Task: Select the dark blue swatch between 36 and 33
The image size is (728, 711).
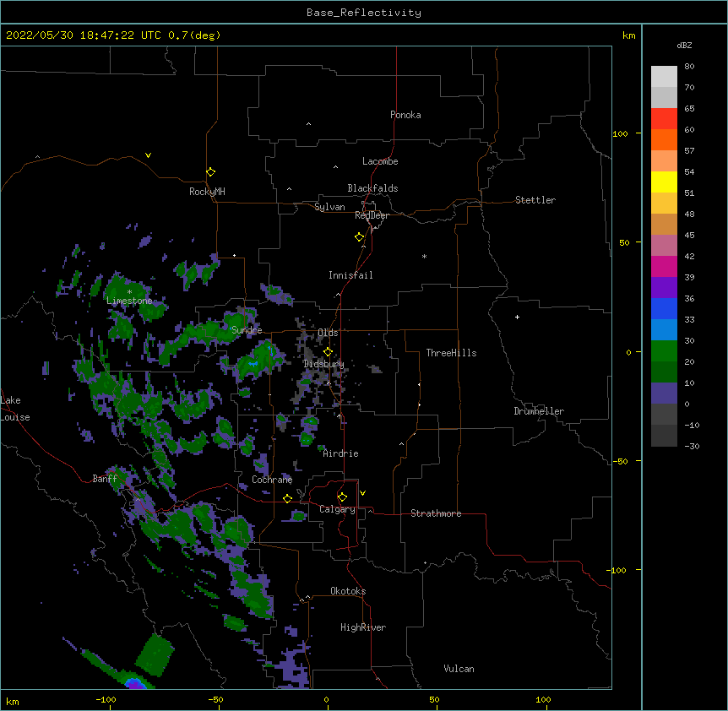Action: [x=664, y=308]
